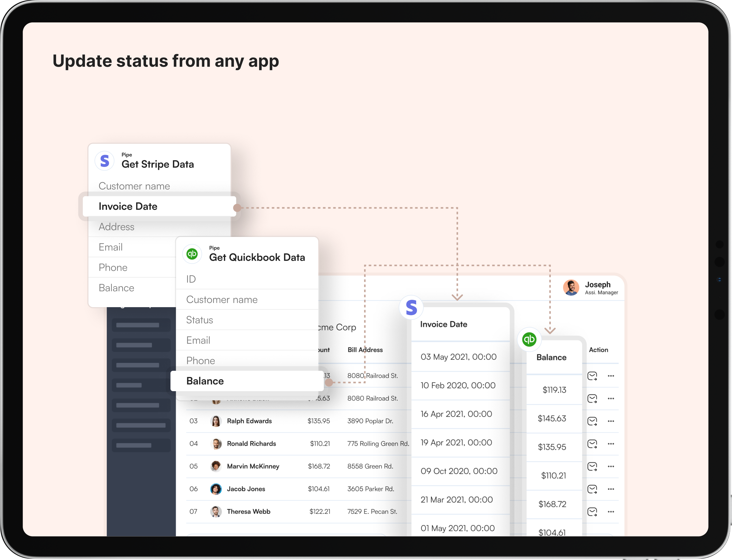Click the send-message icon beside the $145.63 balance

point(592,399)
